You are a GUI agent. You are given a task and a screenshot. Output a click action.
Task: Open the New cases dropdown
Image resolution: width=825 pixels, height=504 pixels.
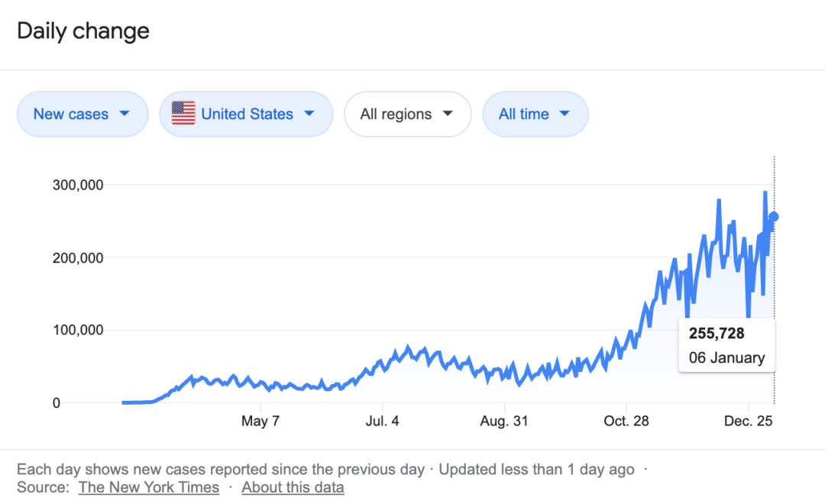coord(82,115)
